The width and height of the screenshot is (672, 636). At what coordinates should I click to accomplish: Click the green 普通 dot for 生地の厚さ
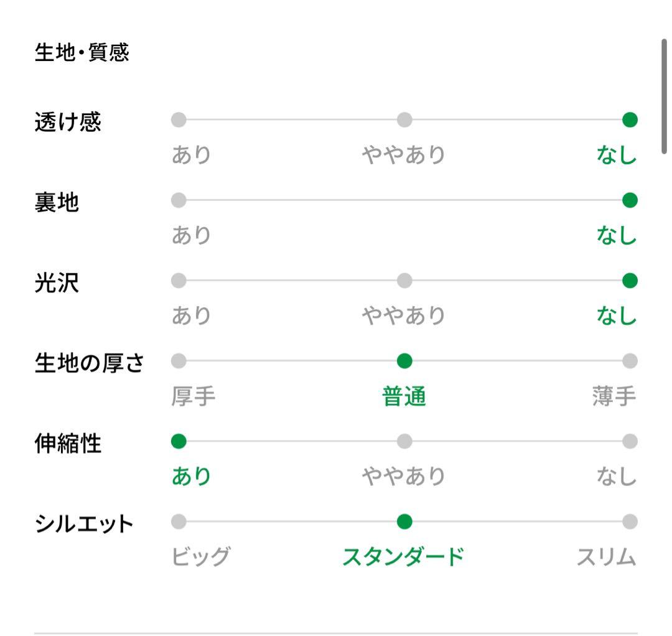click(x=404, y=361)
